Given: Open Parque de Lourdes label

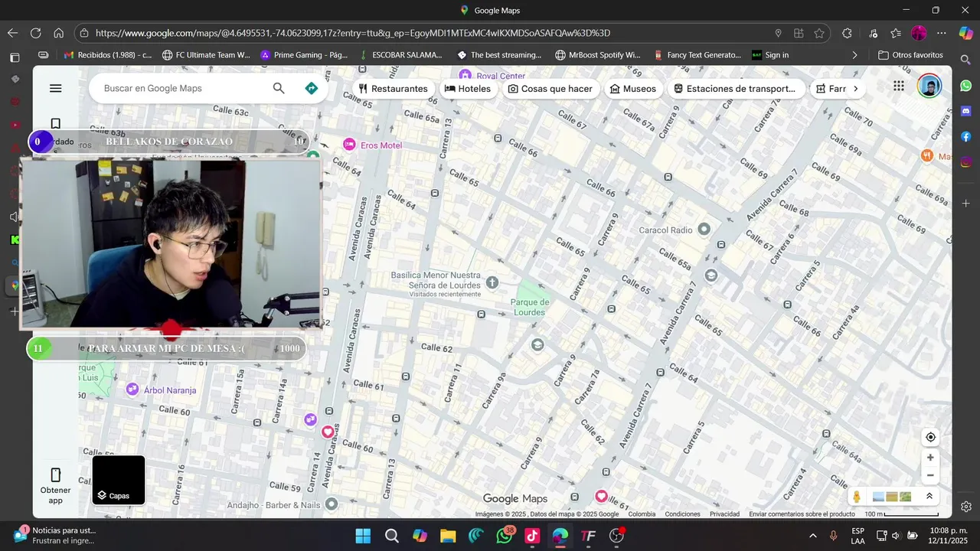Looking at the screenshot, I should pyautogui.click(x=529, y=307).
